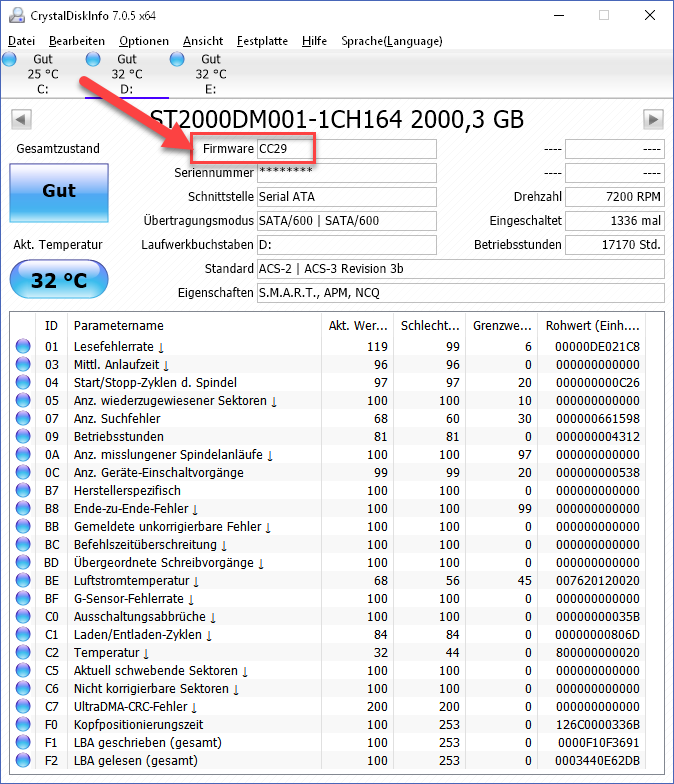Select the Aktuell schwebende Sektoren row
The image size is (674, 784).
[x=328, y=670]
